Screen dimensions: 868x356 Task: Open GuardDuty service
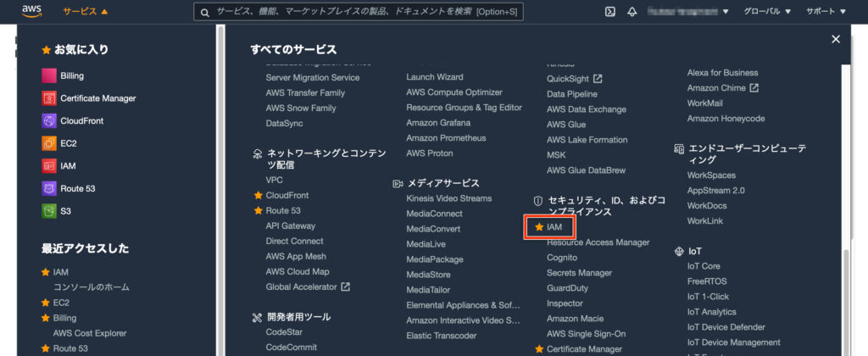click(567, 288)
